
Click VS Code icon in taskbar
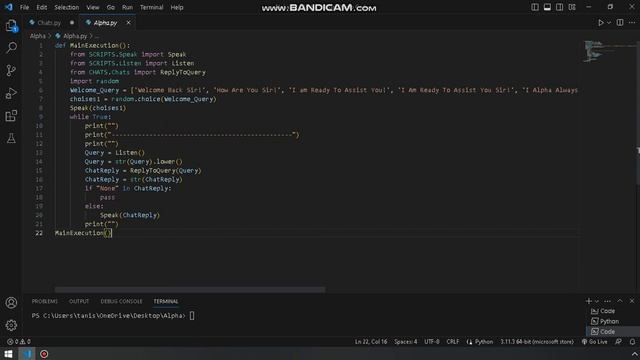click(x=27, y=353)
